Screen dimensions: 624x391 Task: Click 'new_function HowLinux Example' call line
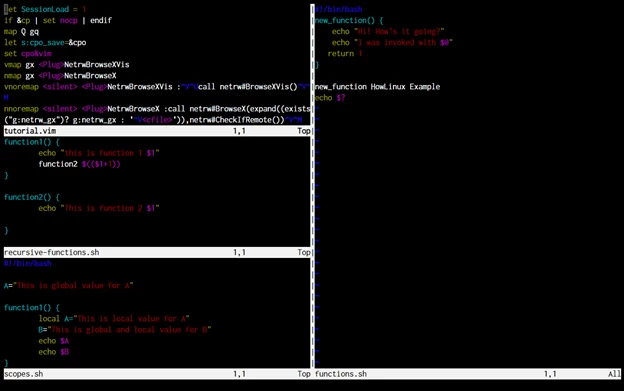coord(378,87)
